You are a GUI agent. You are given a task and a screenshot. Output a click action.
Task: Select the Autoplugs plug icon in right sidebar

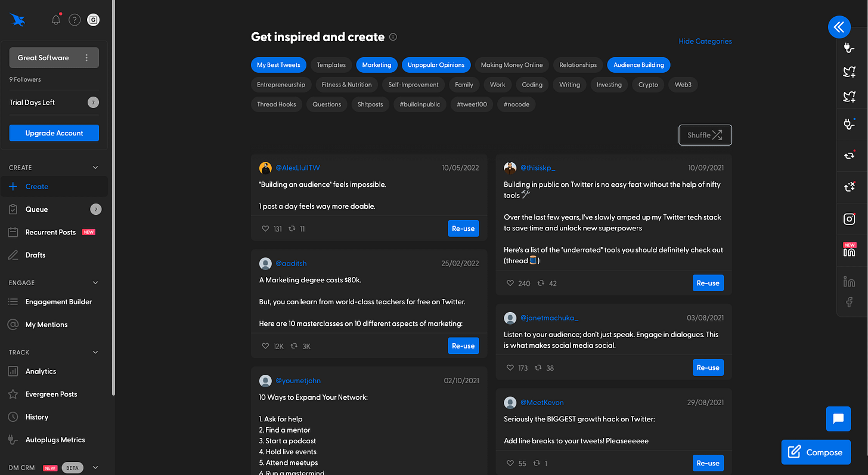(848, 48)
